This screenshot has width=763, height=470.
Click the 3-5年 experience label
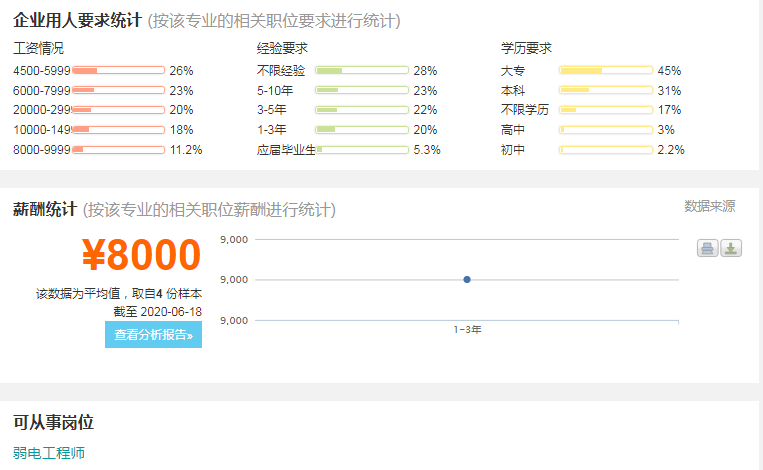(x=272, y=110)
